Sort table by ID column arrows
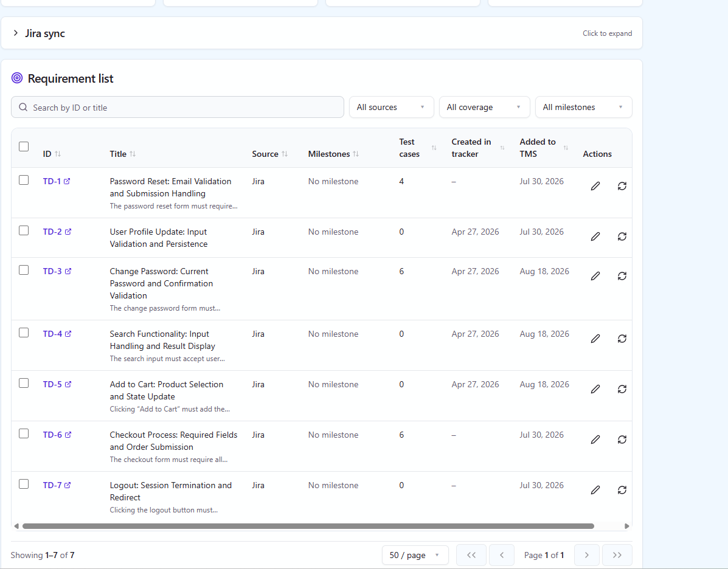The height and width of the screenshot is (569, 728). click(58, 154)
